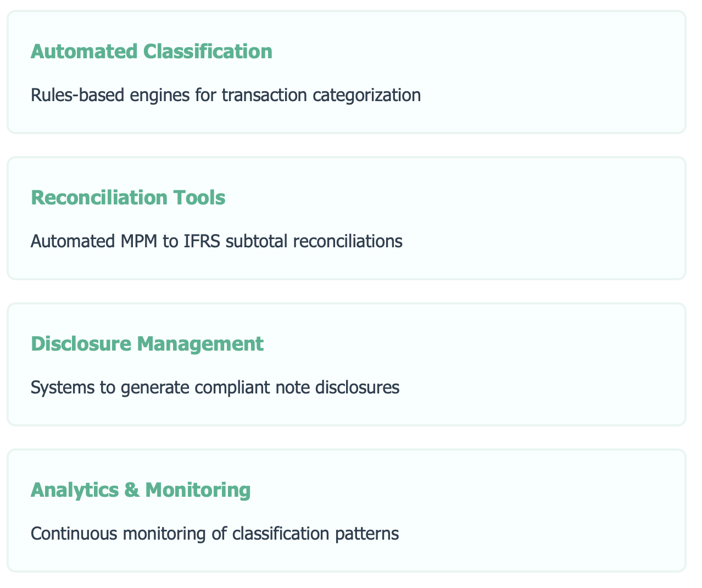Select the Reconciliation Tools heading

128,198
